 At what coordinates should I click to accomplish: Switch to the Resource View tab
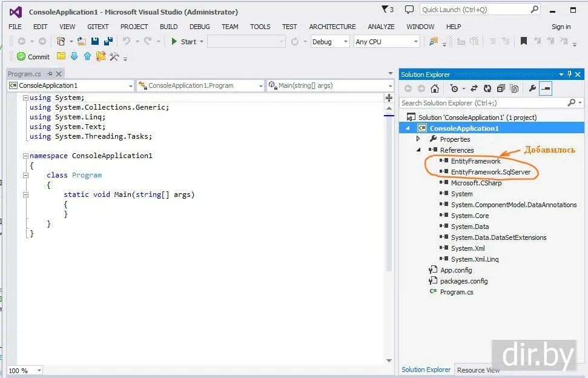tap(478, 370)
